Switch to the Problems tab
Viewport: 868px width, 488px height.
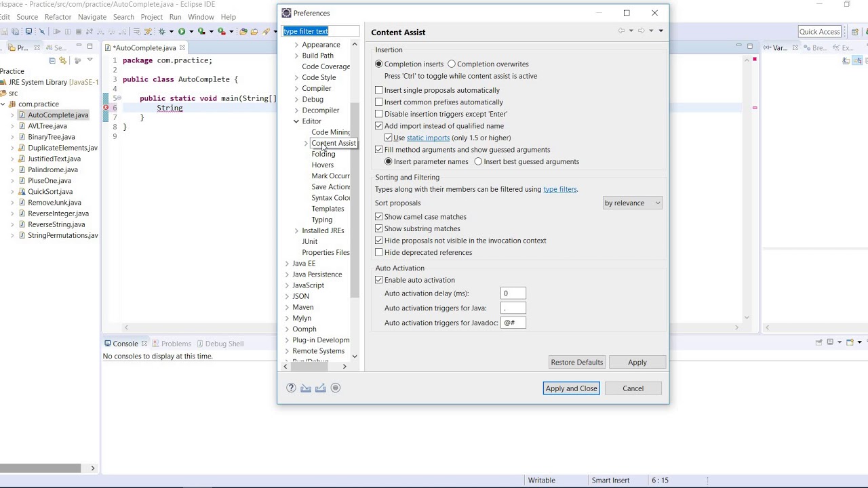(172, 344)
